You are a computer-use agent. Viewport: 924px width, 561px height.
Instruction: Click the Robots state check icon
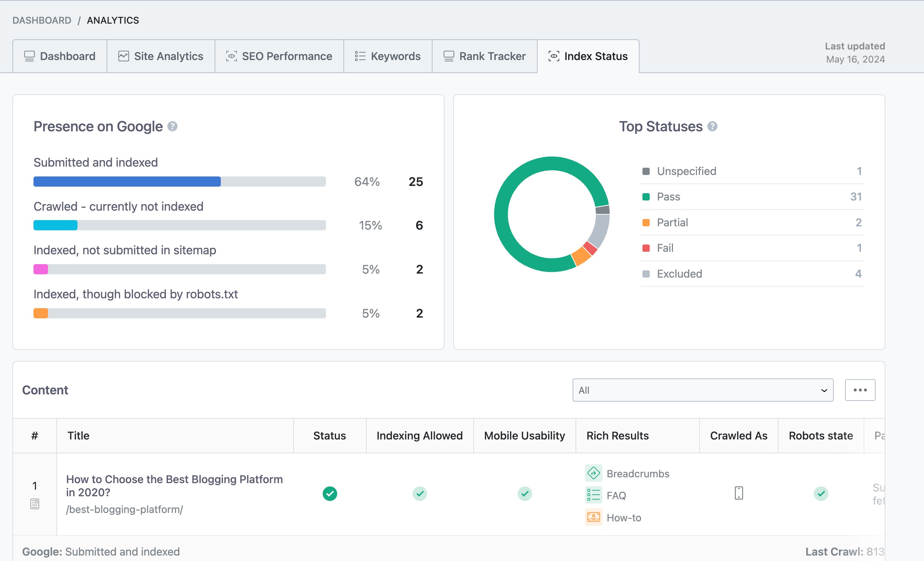[x=820, y=494]
